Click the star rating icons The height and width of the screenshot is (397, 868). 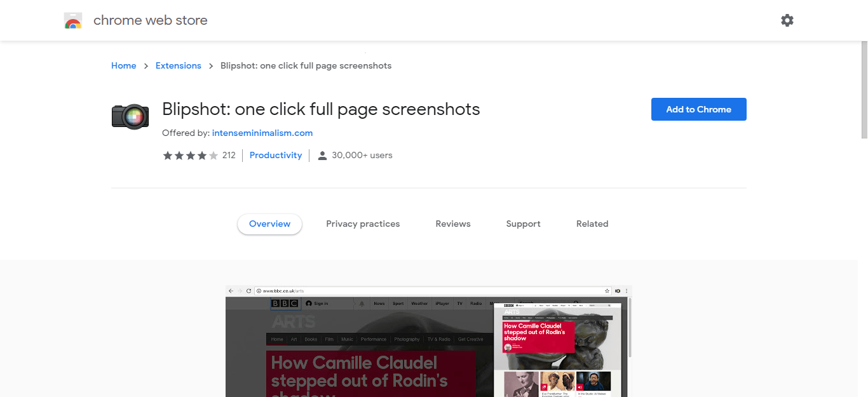point(191,156)
